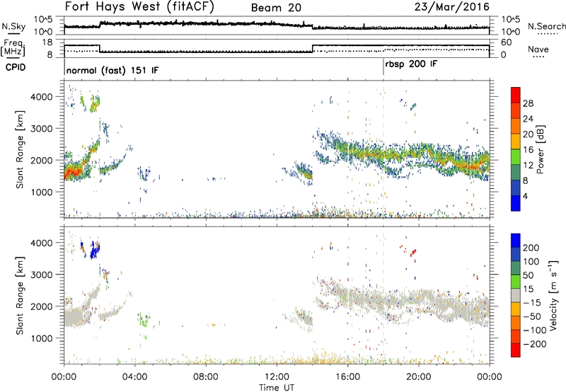The width and height of the screenshot is (566, 392).
Task: Click the '04:00' time tick label
Action: click(x=134, y=377)
